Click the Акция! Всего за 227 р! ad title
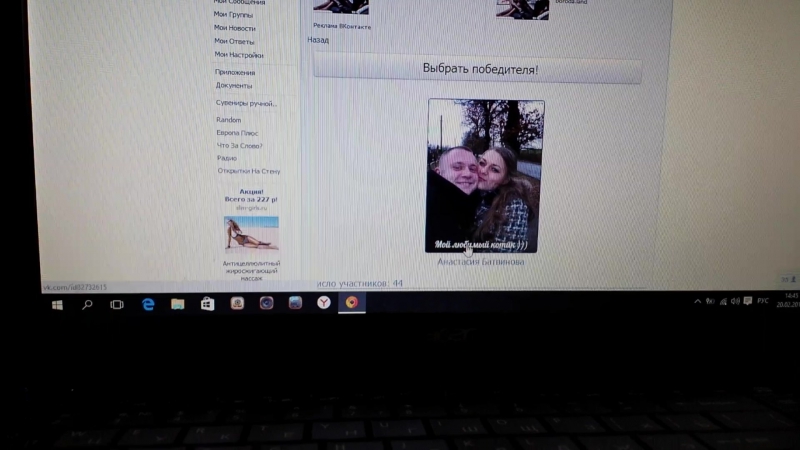Screen dimensions: 800x450 [251, 195]
